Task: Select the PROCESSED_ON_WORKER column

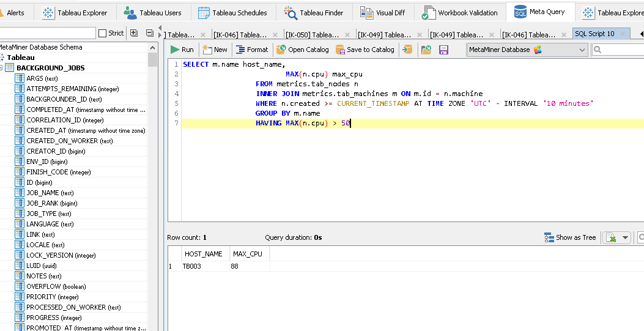Action: click(73, 307)
